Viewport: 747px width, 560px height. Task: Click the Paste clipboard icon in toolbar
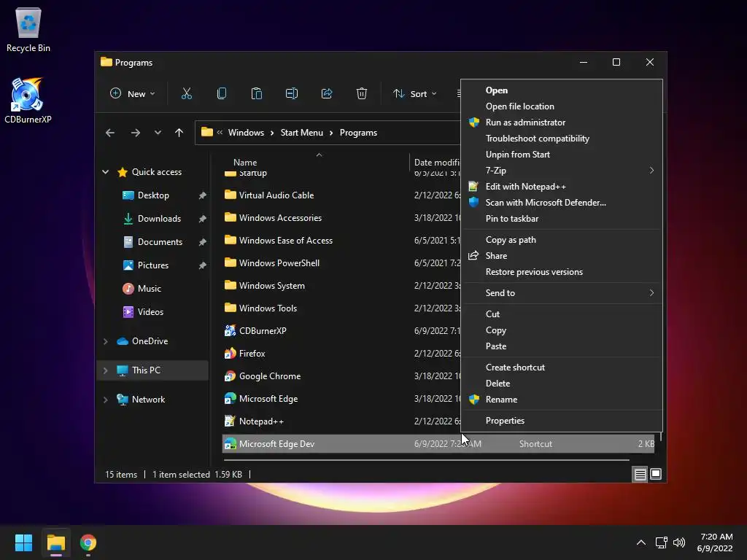[256, 93]
